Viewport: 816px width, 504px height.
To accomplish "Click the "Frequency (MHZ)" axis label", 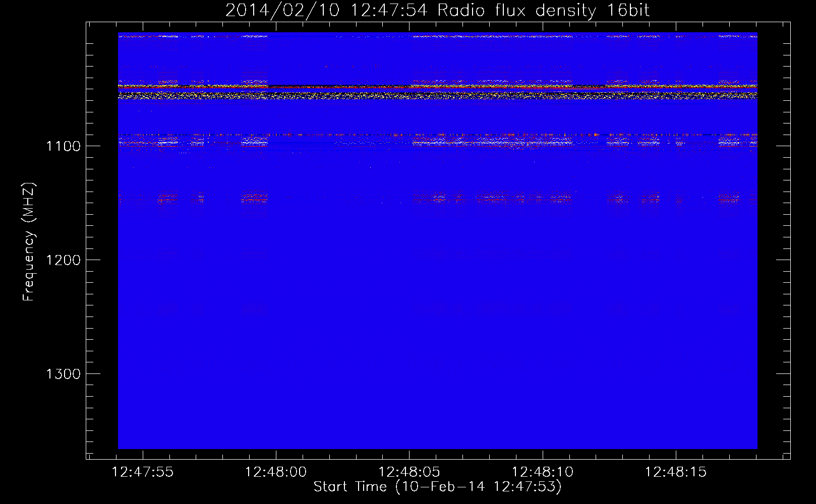I will (29, 242).
